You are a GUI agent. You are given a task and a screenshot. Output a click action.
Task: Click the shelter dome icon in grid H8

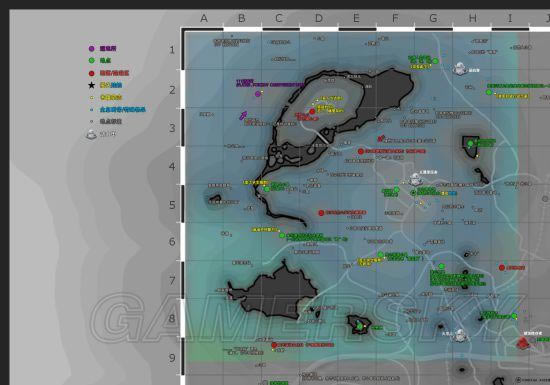point(460,336)
